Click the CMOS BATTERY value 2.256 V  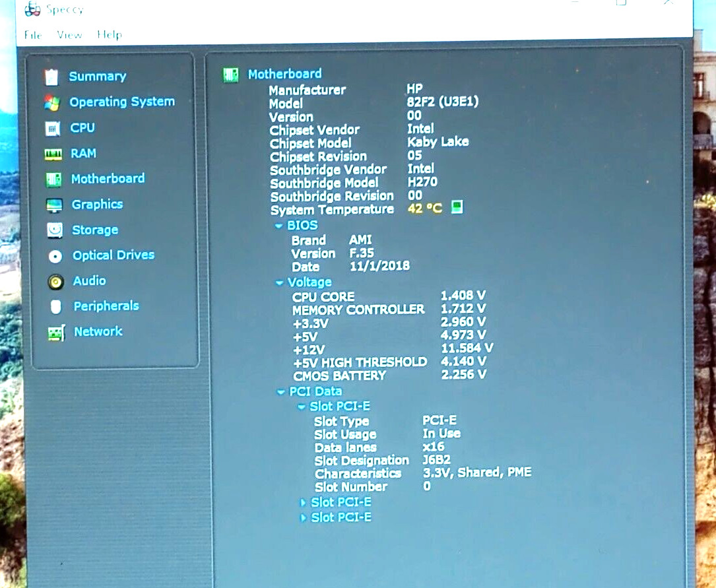[x=463, y=375]
